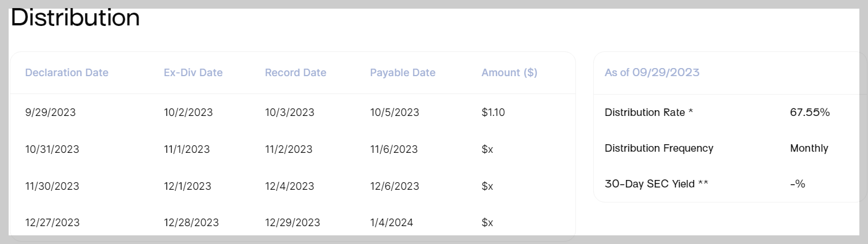
Task: Select the 12/1/2023 ex-div date
Action: pyautogui.click(x=187, y=186)
